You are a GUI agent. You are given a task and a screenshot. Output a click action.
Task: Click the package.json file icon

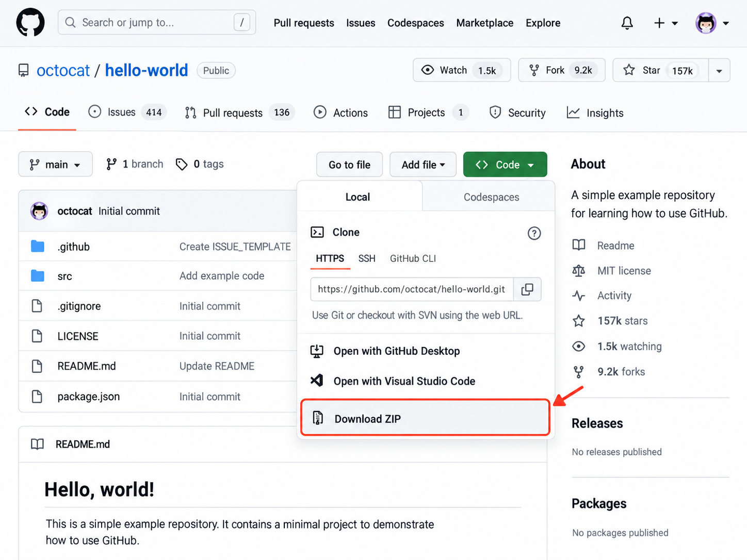tap(37, 397)
